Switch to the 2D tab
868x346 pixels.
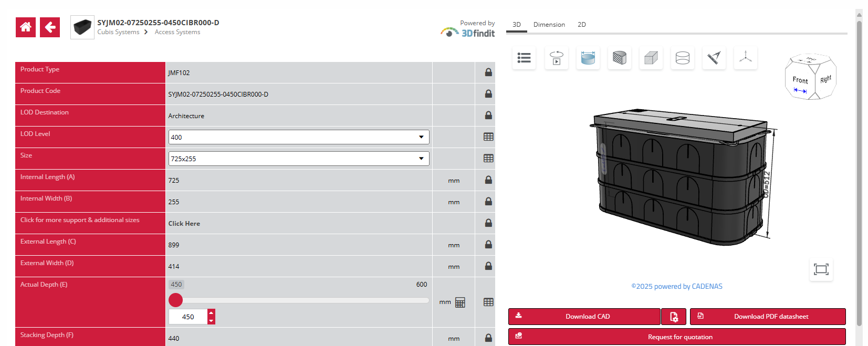581,25
